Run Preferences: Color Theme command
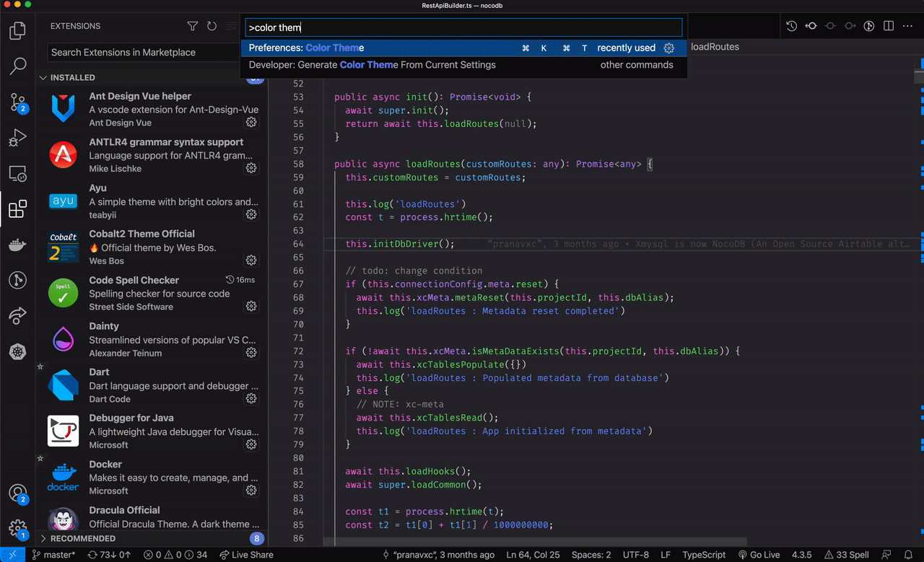The height and width of the screenshot is (562, 924). (x=463, y=48)
